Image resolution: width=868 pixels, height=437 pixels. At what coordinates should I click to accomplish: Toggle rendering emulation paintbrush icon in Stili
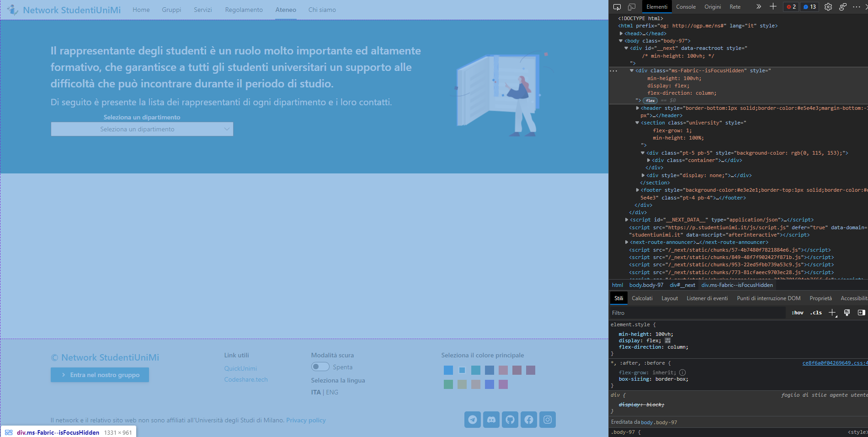point(847,313)
